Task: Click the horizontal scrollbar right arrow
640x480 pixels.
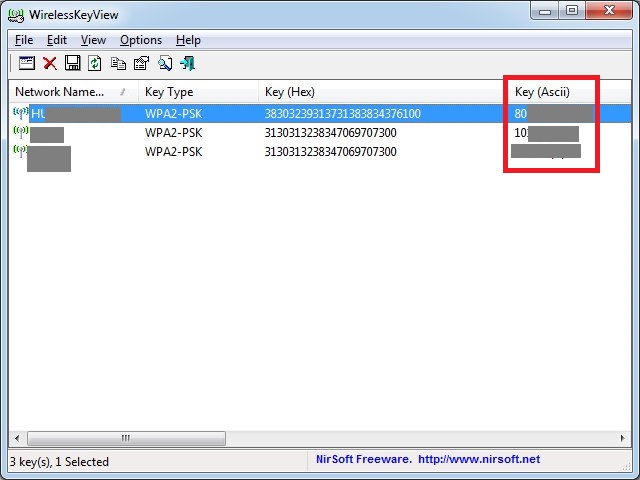Action: (x=622, y=438)
